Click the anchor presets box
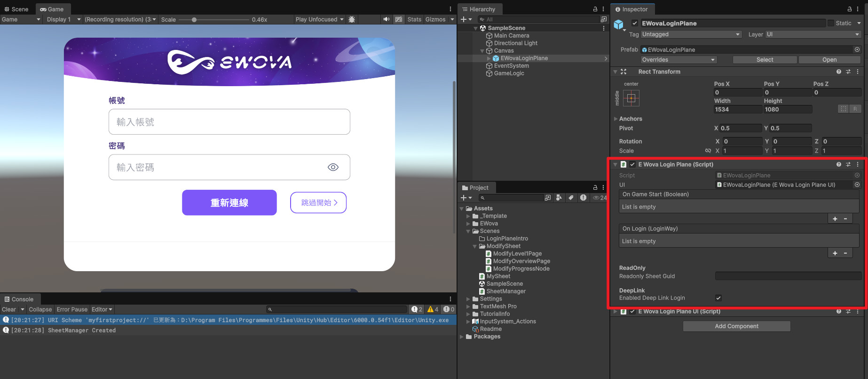 pyautogui.click(x=631, y=98)
